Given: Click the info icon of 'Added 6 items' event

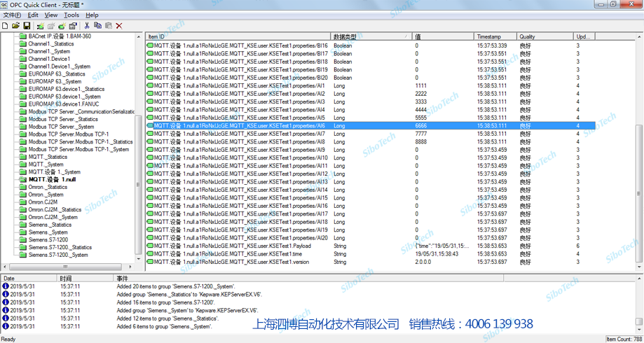Looking at the screenshot, I should pyautogui.click(x=6, y=327).
